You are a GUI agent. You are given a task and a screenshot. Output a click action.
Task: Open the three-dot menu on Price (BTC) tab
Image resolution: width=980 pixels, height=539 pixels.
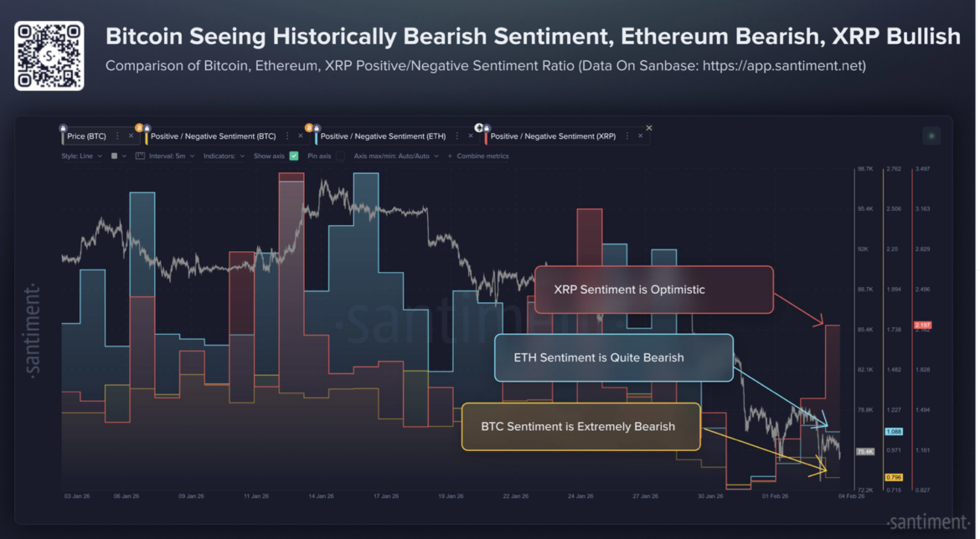[117, 136]
